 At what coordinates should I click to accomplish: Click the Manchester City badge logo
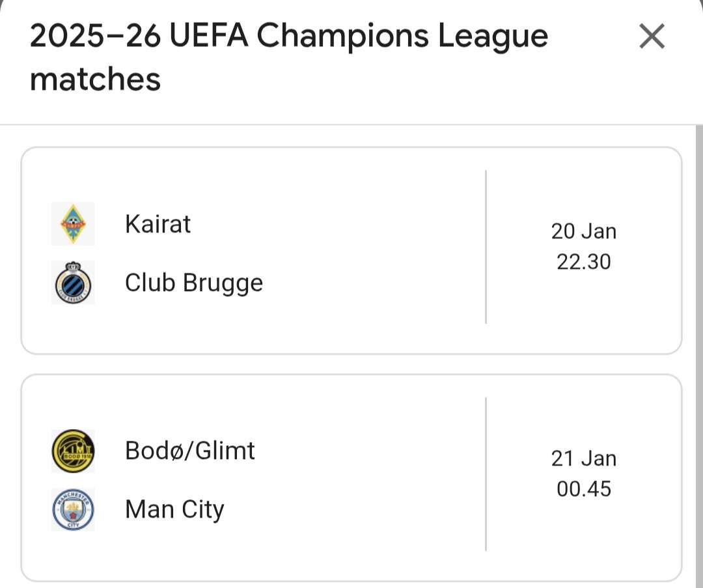[x=73, y=509]
